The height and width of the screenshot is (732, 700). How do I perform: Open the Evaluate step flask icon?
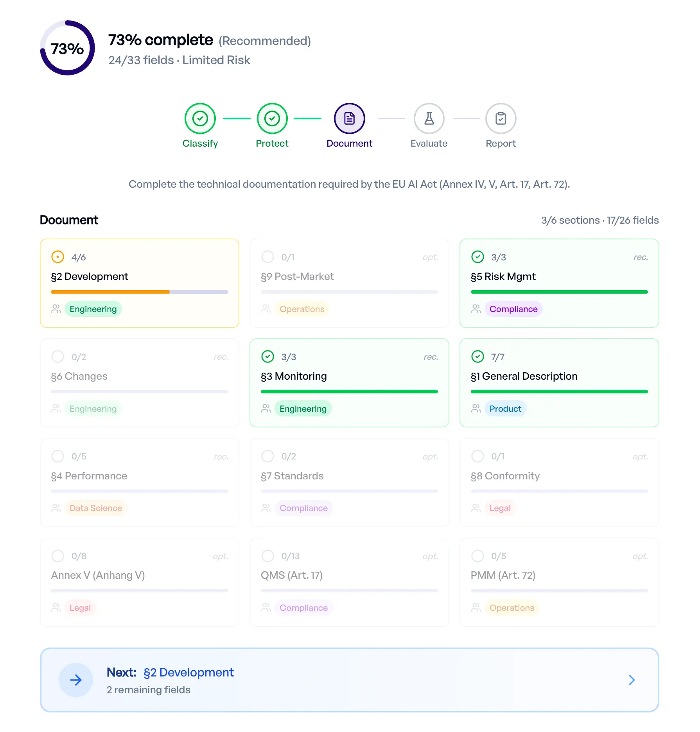coord(429,118)
